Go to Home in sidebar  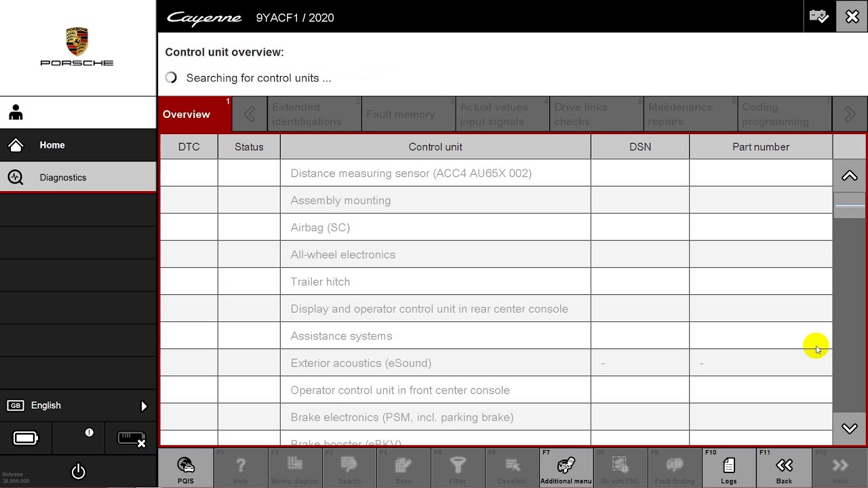tap(78, 145)
